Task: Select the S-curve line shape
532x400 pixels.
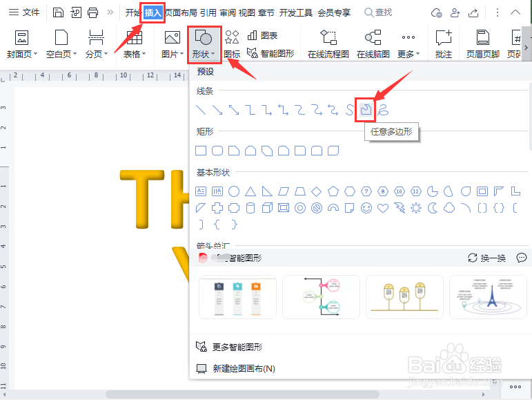Action: 349,110
